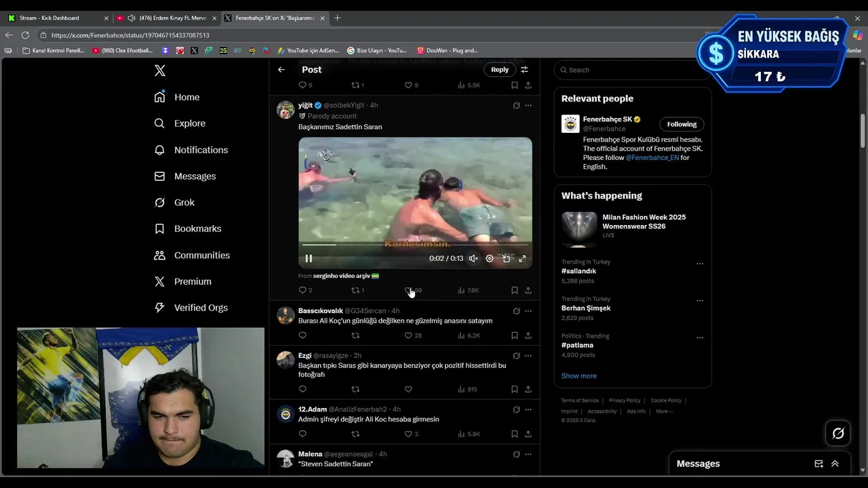Share yiğit's post
This screenshot has height=488, width=868.
coord(528,290)
